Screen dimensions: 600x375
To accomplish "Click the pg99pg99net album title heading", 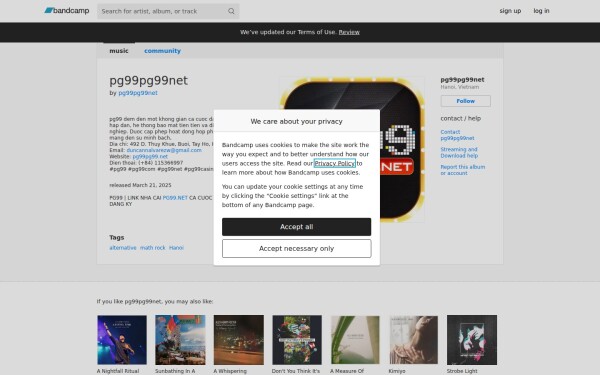I will click(148, 81).
